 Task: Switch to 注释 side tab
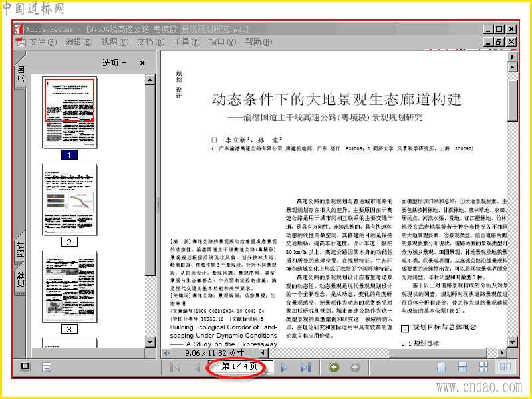21,280
